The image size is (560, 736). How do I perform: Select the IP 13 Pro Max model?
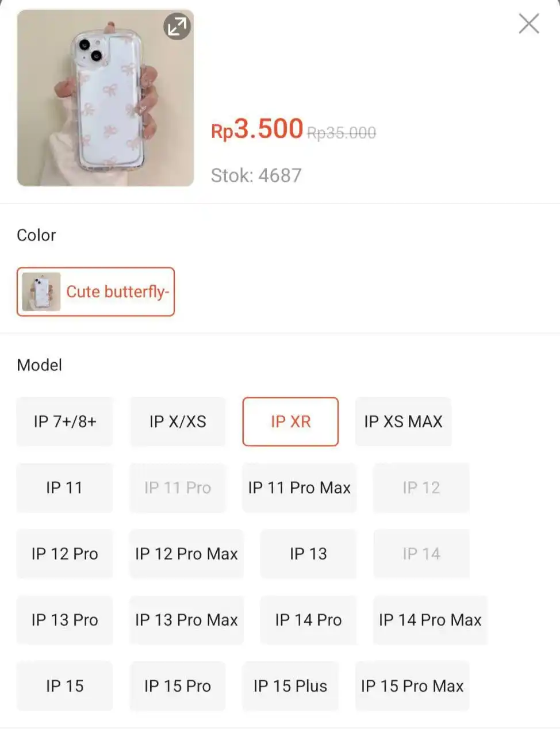tap(186, 620)
